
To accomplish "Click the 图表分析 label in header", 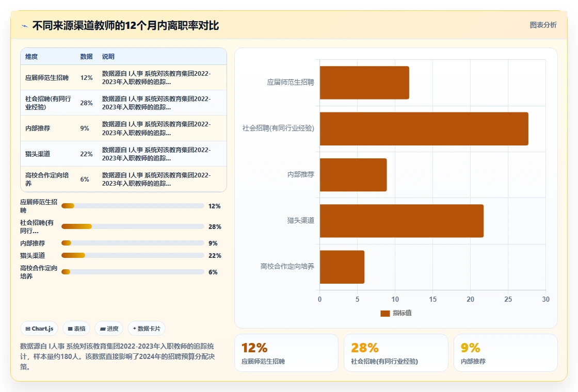I will tap(543, 25).
